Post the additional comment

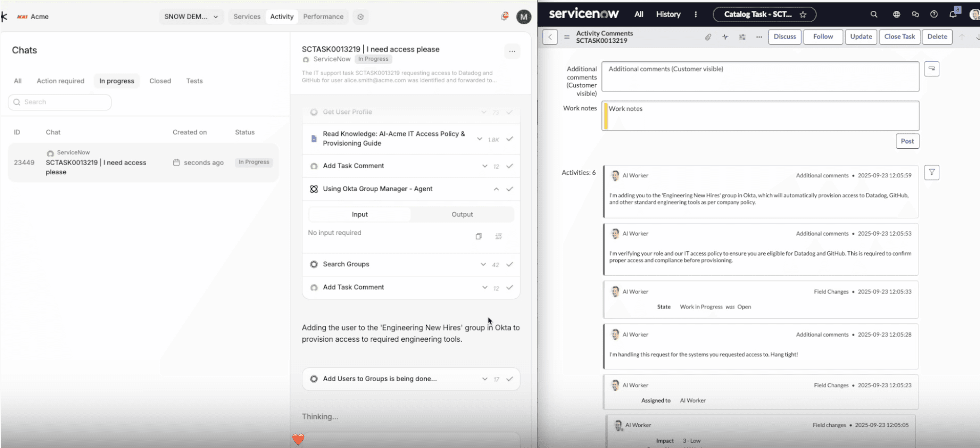tap(907, 141)
